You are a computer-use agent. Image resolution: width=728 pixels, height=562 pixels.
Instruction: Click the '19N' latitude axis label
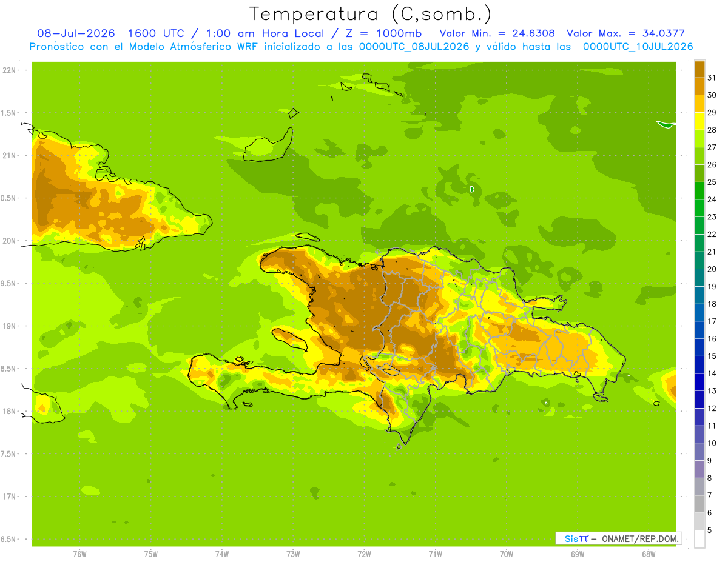point(8,326)
